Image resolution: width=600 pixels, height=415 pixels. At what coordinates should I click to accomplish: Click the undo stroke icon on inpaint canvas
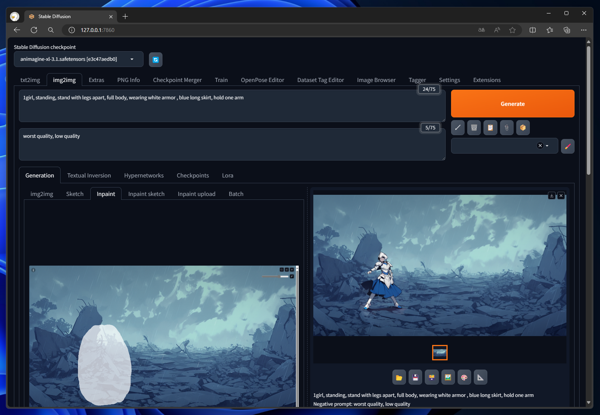click(x=282, y=270)
